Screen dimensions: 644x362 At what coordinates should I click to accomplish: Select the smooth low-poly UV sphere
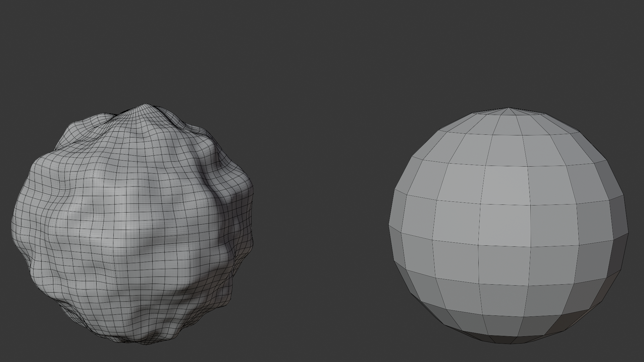point(508,226)
